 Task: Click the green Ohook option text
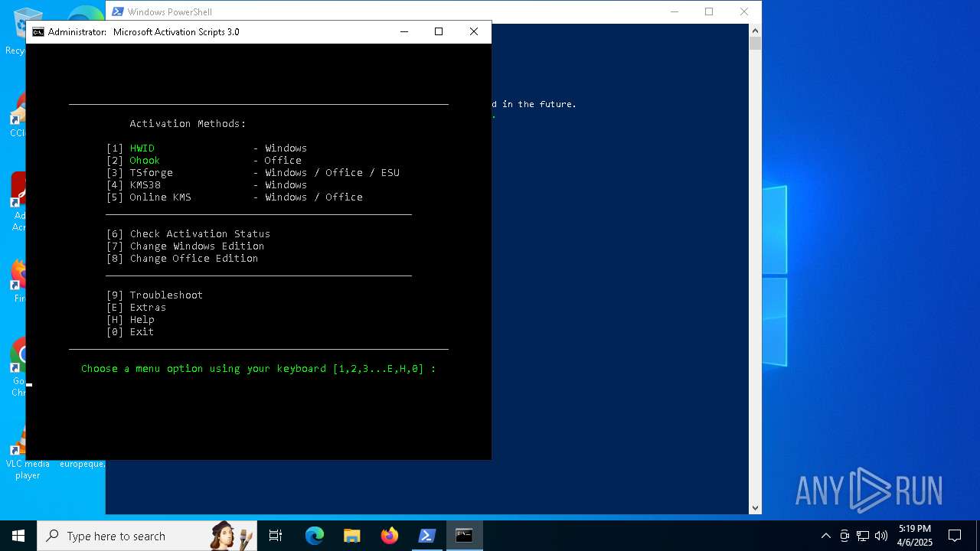point(145,160)
